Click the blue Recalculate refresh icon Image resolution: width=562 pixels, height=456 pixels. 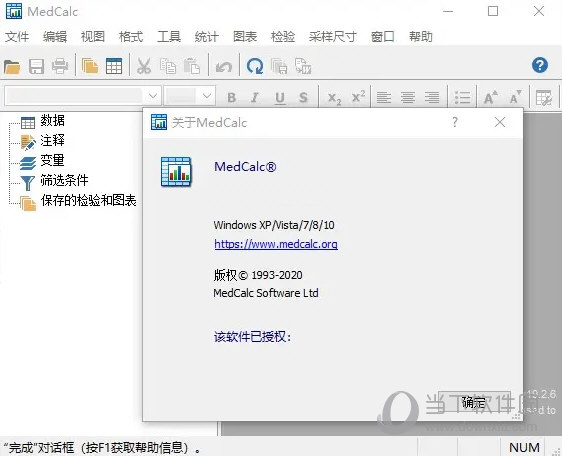coord(255,66)
